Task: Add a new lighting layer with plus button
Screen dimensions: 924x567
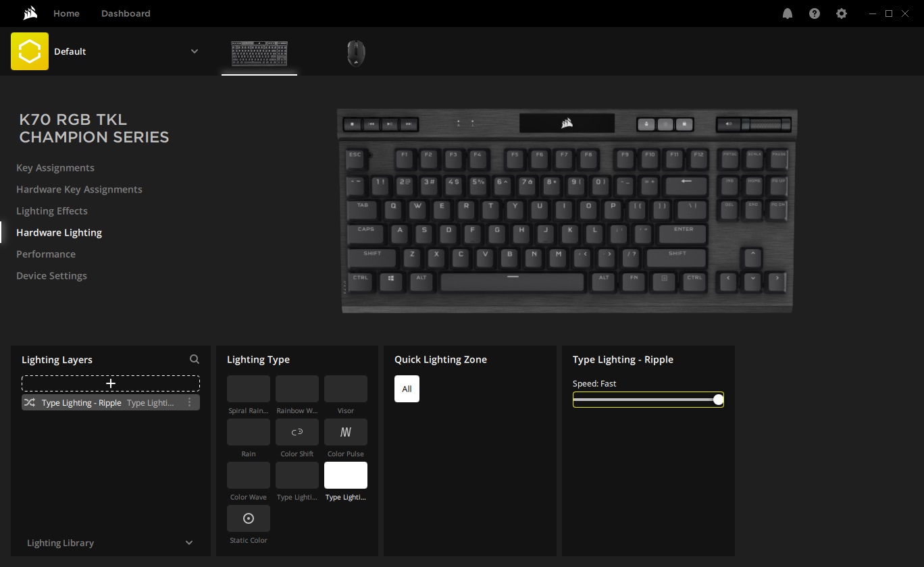Action: click(111, 383)
